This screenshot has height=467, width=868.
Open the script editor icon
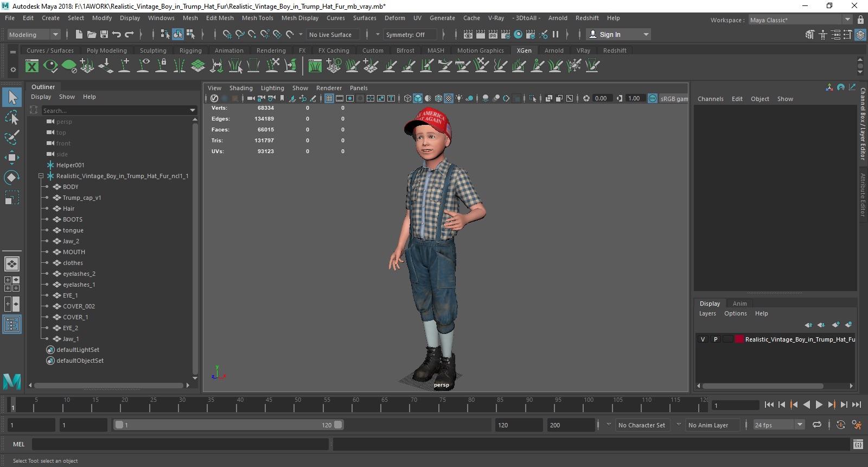coord(858,444)
